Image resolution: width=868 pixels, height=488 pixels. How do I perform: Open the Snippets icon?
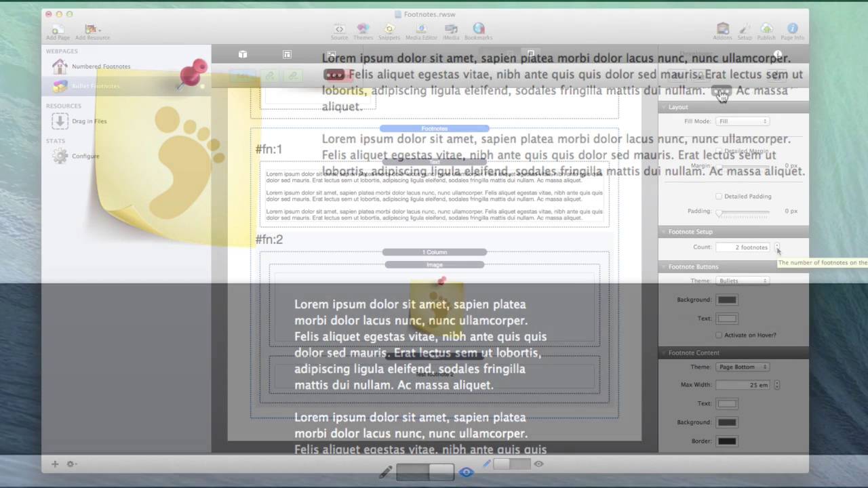tap(389, 29)
